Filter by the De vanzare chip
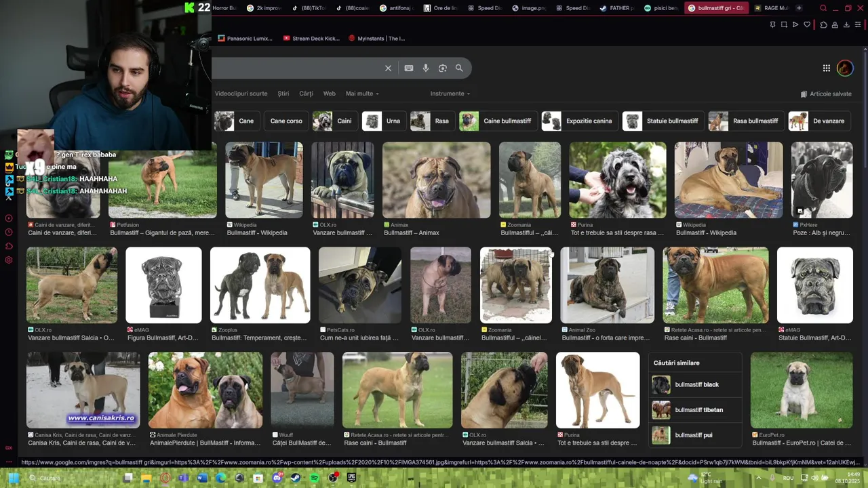 click(819, 121)
